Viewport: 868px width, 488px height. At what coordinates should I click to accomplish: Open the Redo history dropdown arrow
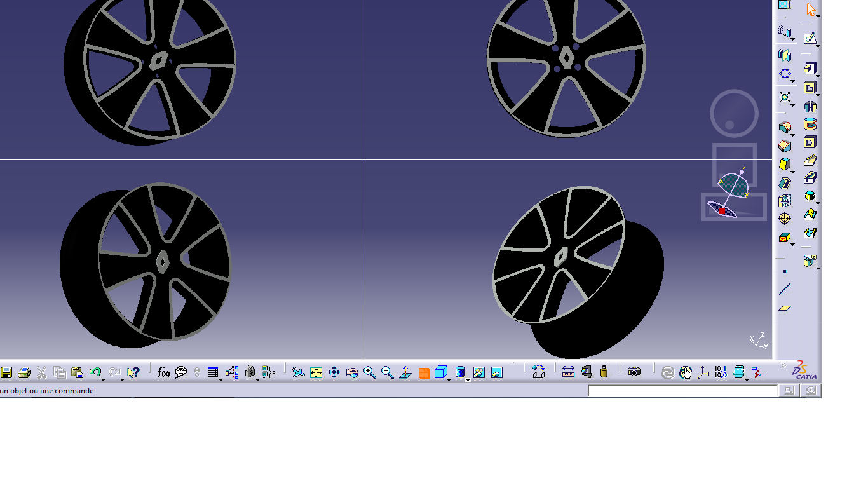pos(122,379)
